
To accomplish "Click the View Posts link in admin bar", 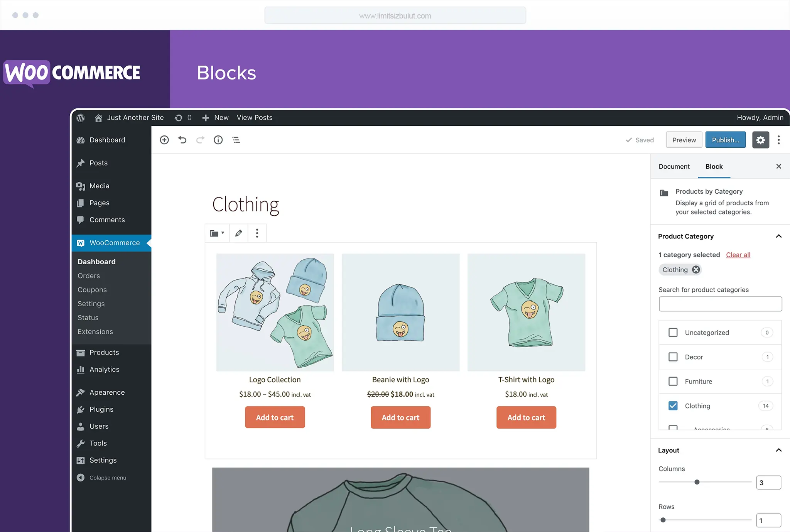I will [x=255, y=118].
